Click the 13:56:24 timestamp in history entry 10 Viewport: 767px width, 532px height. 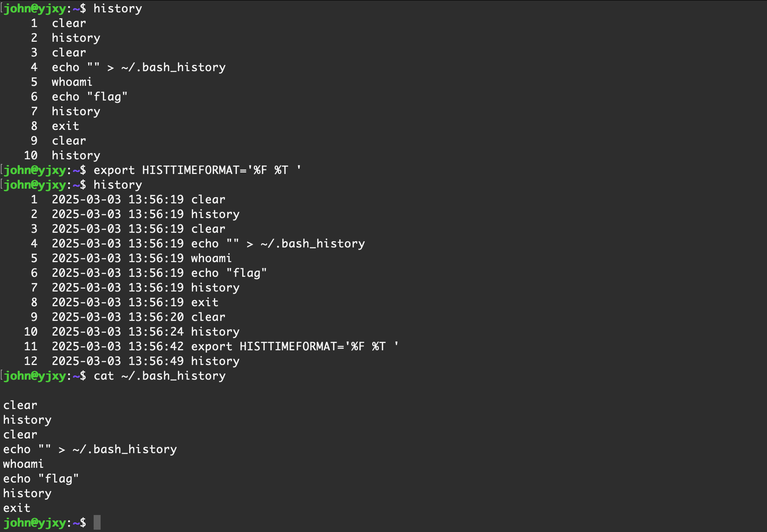(156, 332)
